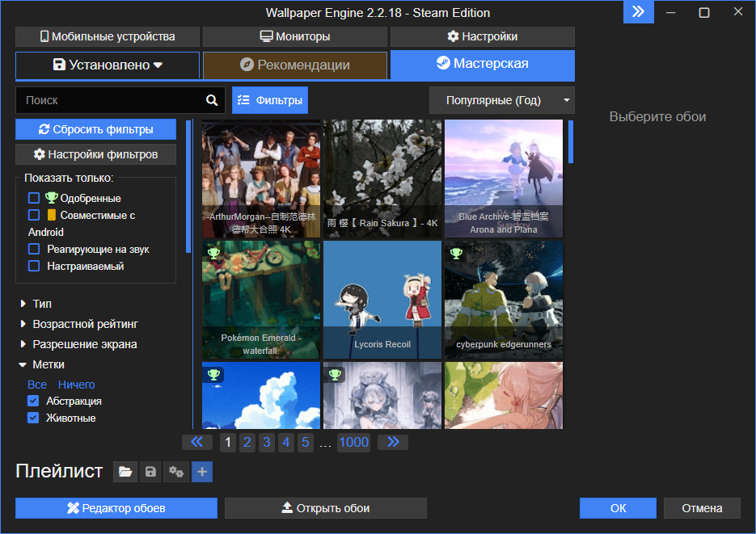The height and width of the screenshot is (534, 756).
Task: Uncheck the Абстракция tag
Action: tap(33, 401)
